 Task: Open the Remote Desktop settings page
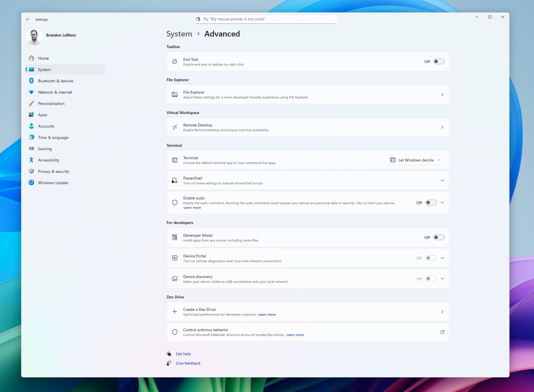pyautogui.click(x=308, y=127)
